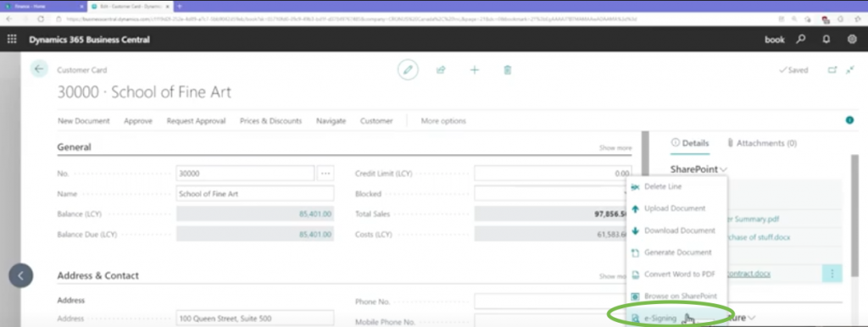Open the Customer action menu

tap(376, 120)
